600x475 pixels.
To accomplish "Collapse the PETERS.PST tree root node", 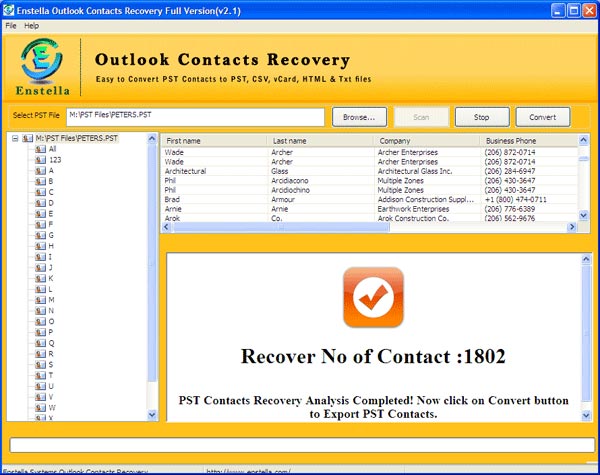I will point(15,139).
